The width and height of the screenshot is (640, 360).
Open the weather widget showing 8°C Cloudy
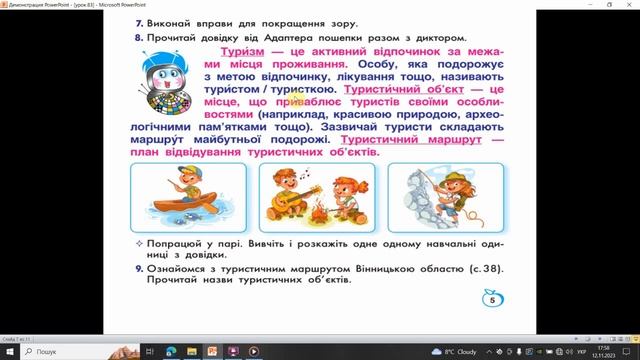[454, 351]
